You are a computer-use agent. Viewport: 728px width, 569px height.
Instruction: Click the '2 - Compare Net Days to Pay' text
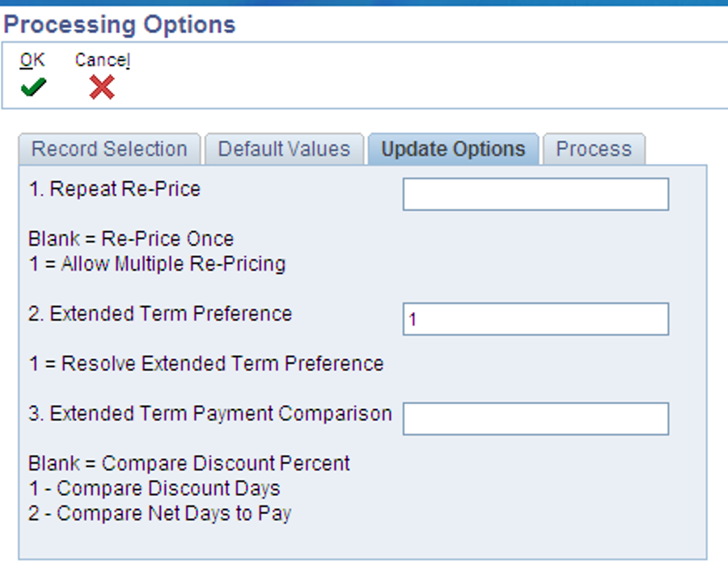pyautogui.click(x=159, y=514)
